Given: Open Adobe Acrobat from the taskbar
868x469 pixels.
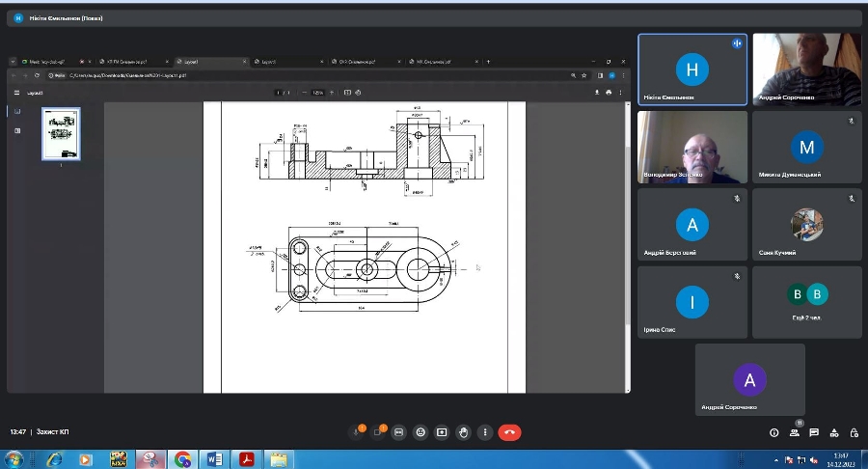Looking at the screenshot, I should pyautogui.click(x=246, y=459).
